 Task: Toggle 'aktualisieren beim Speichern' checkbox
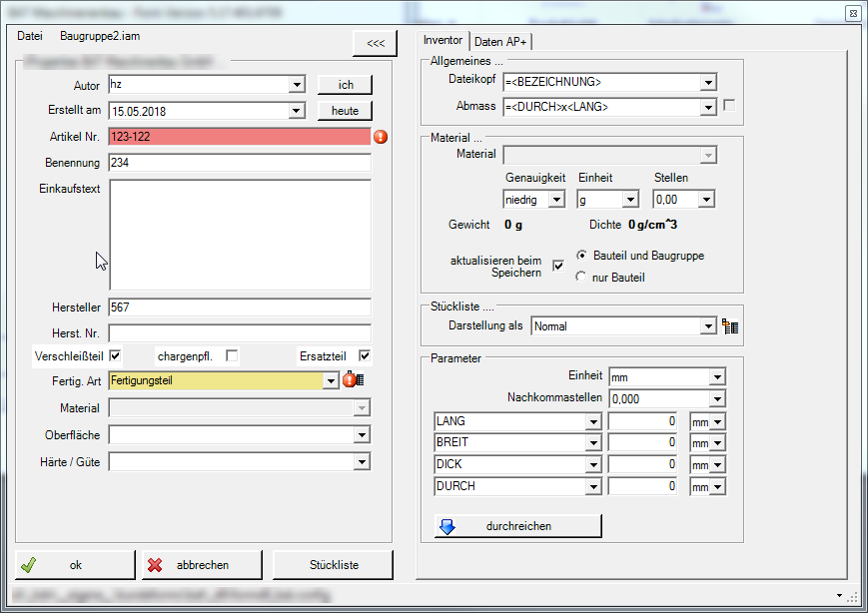click(558, 266)
